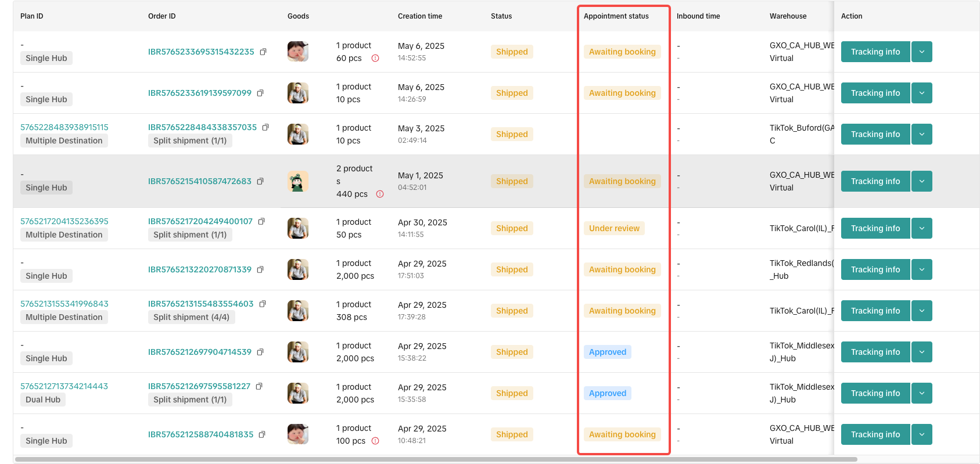The height and width of the screenshot is (464, 980).
Task: Expand more actions for order IBR5765212588740481835
Action: 922,434
